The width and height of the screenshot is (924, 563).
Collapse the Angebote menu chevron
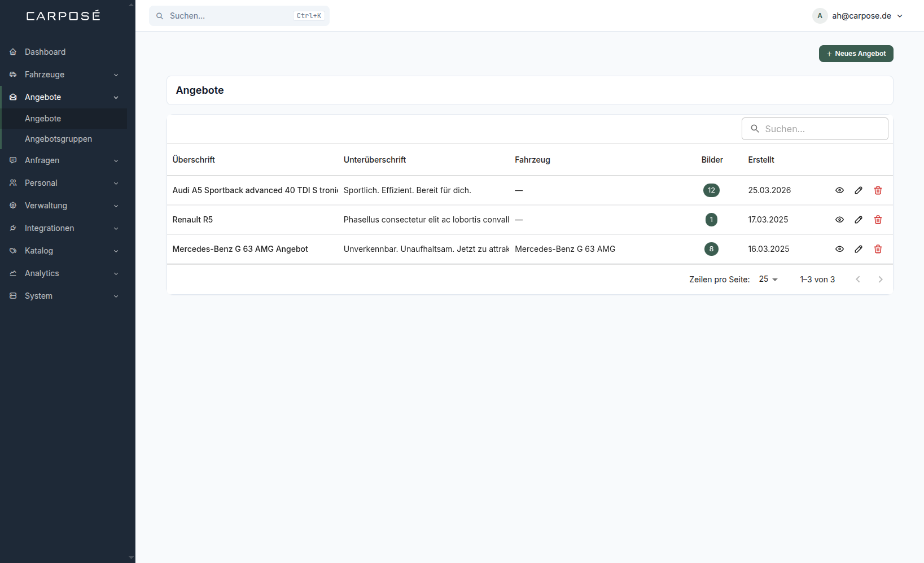[x=116, y=97]
